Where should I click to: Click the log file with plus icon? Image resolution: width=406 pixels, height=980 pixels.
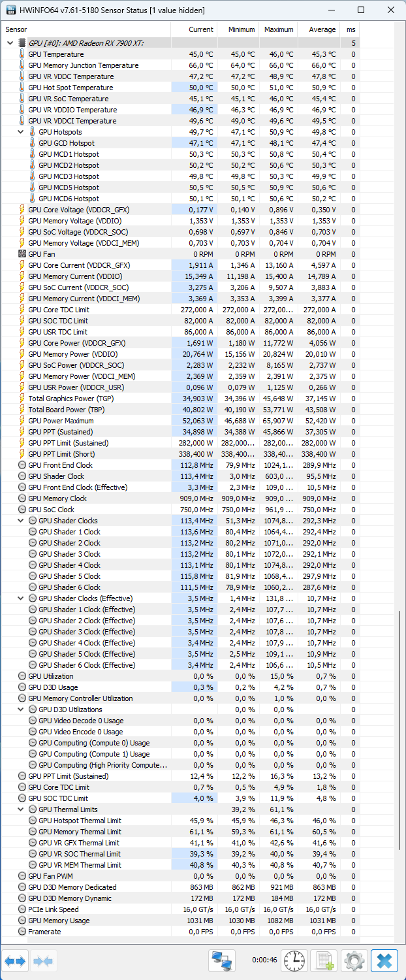point(324,961)
